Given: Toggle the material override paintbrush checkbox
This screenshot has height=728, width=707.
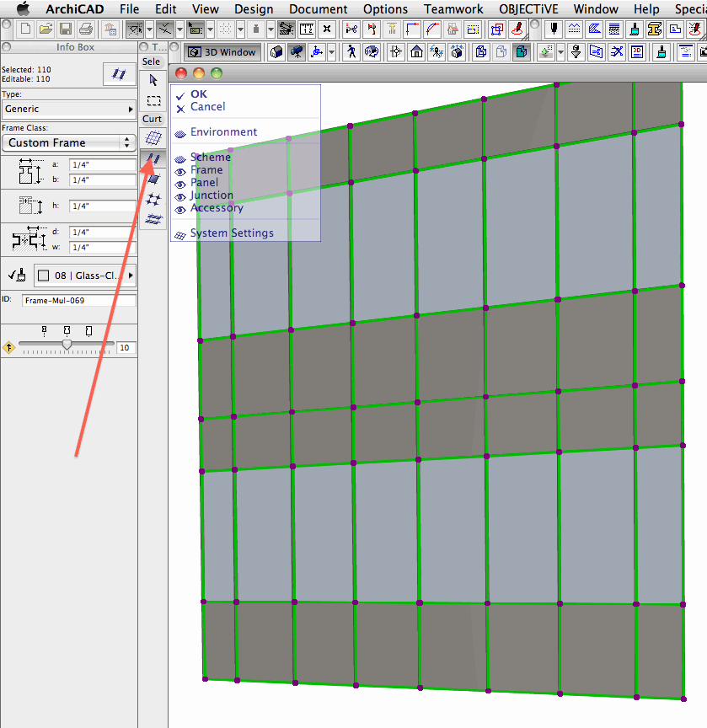Looking at the screenshot, I should [17, 276].
